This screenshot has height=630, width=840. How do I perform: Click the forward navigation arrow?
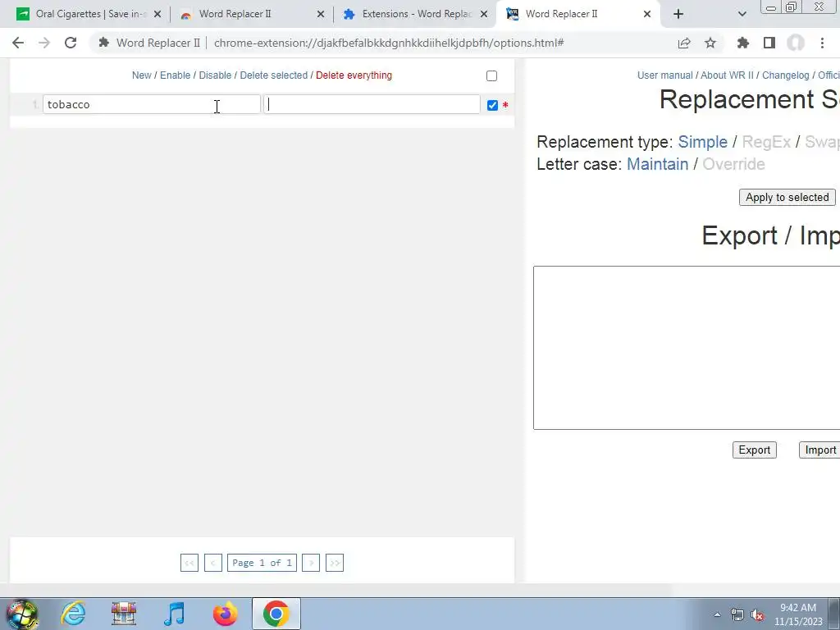[44, 43]
